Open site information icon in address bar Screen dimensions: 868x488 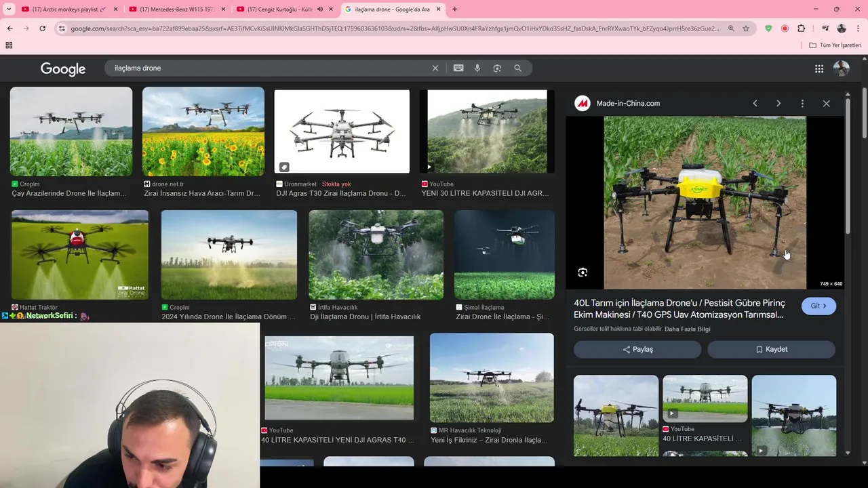tap(62, 28)
